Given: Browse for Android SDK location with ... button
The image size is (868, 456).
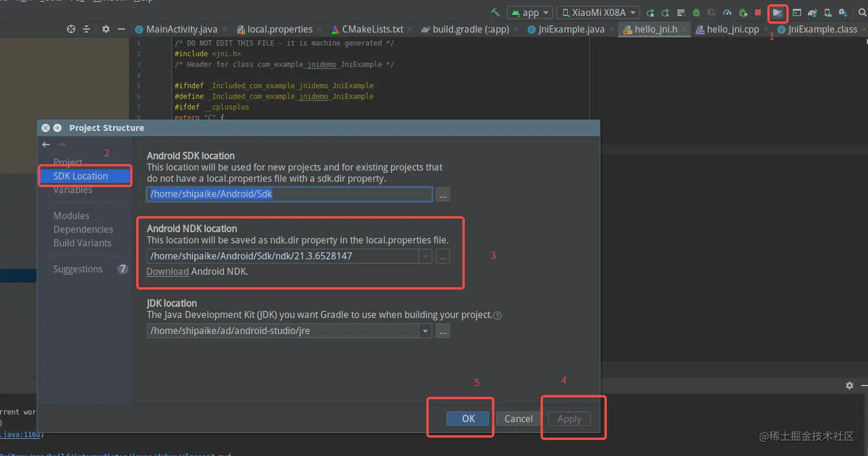Looking at the screenshot, I should tap(443, 194).
